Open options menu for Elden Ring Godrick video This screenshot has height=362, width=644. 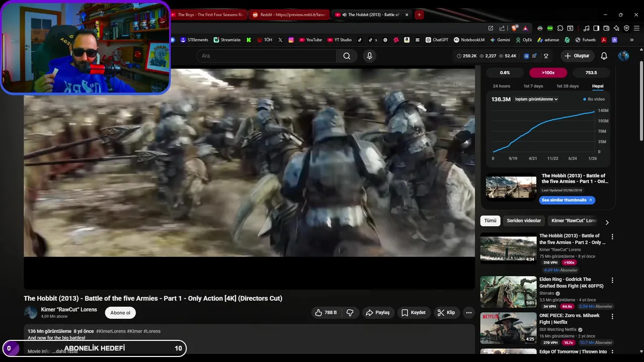click(x=612, y=281)
